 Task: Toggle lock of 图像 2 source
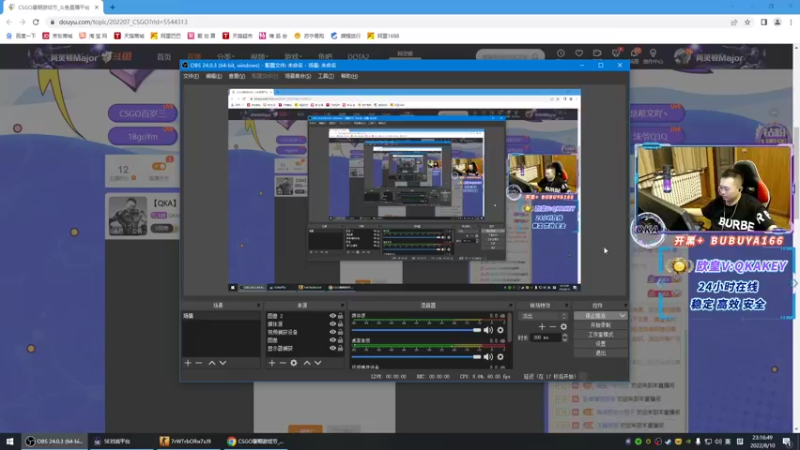[340, 316]
